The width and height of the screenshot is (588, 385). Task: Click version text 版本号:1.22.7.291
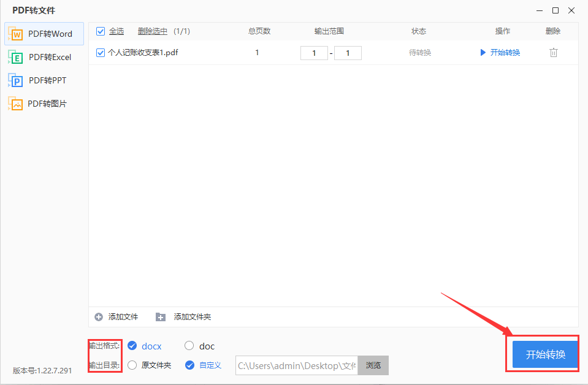(x=42, y=370)
